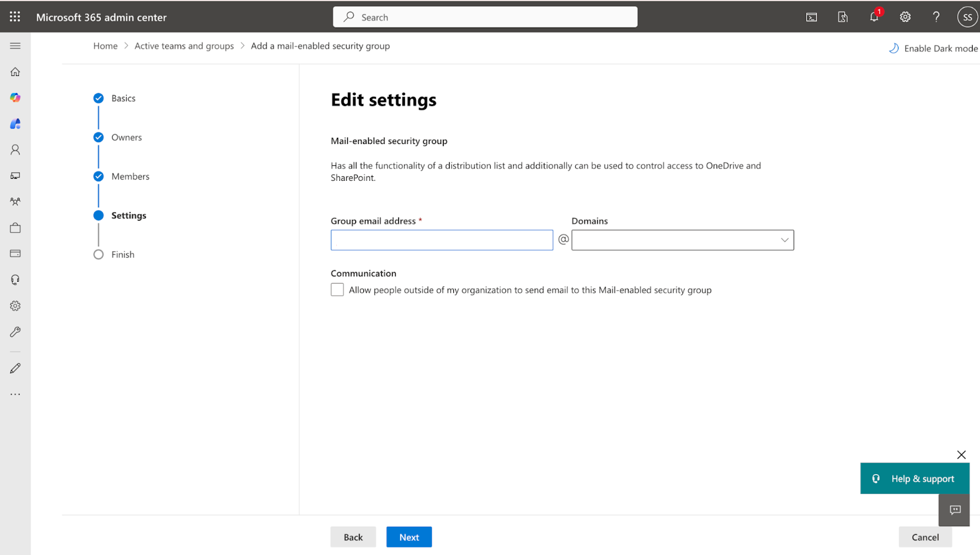The image size is (980, 555).
Task: Open Copilot from the left sidebar
Action: (15, 98)
